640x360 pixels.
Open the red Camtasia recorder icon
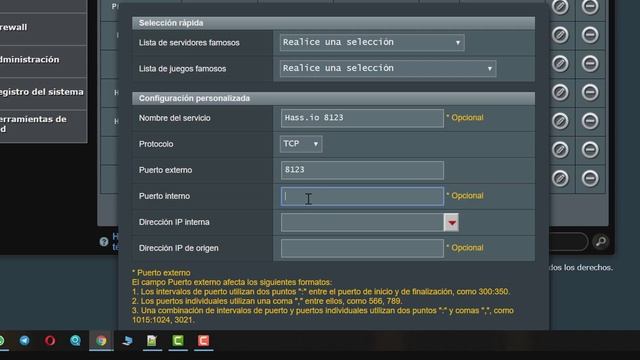click(204, 340)
